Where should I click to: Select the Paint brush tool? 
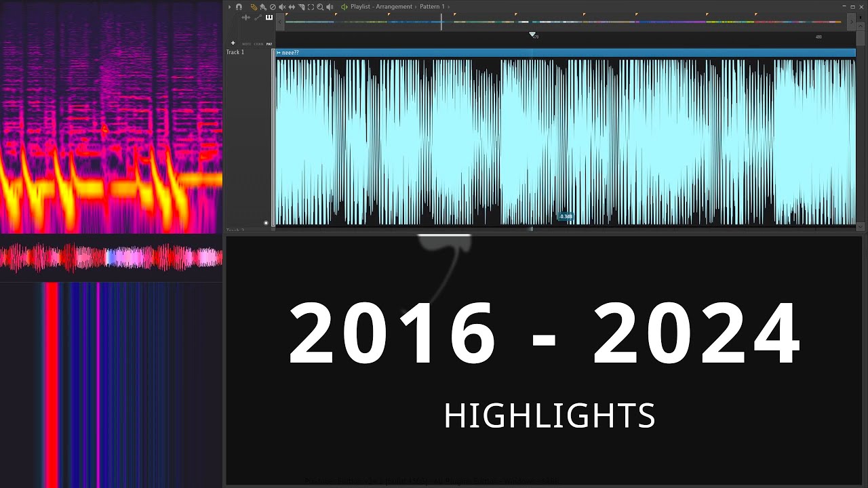tap(263, 7)
